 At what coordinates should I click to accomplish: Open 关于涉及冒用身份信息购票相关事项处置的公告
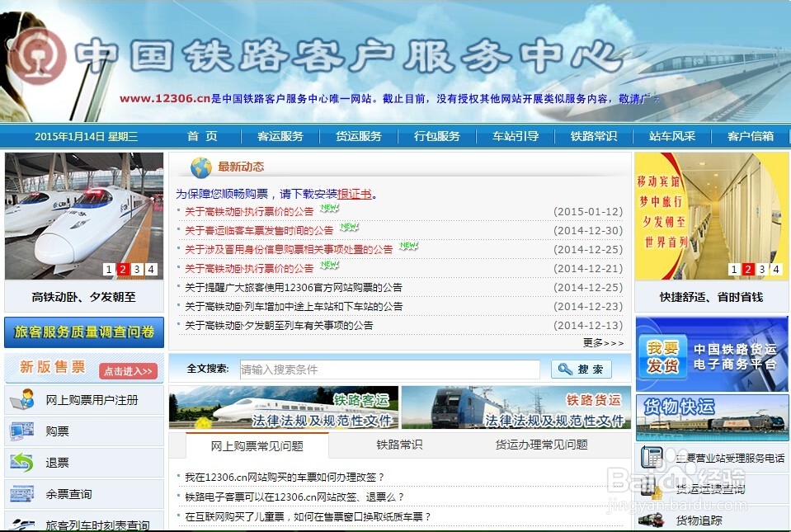click(289, 250)
